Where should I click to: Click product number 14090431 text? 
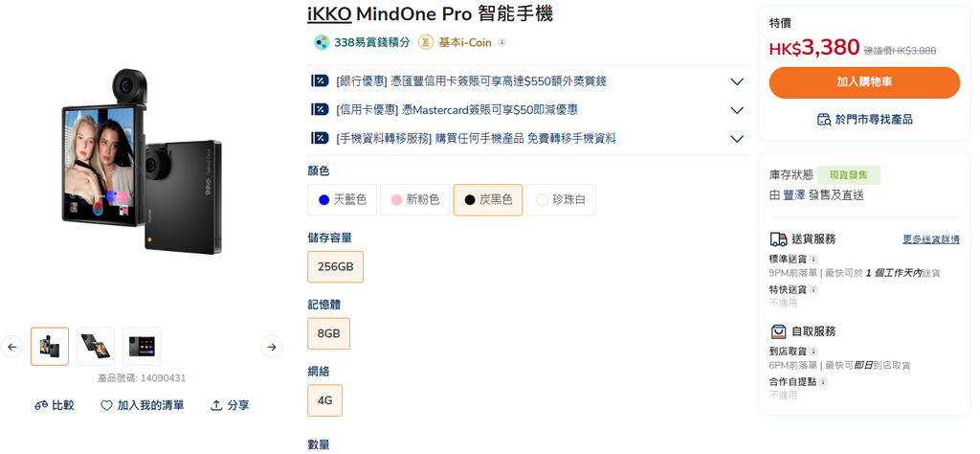click(x=142, y=378)
